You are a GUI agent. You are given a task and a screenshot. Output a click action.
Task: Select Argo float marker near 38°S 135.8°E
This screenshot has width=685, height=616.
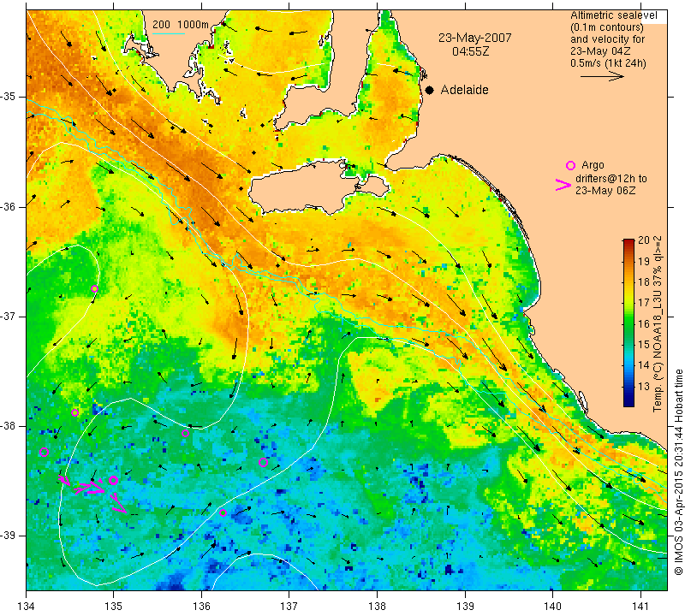click(185, 433)
